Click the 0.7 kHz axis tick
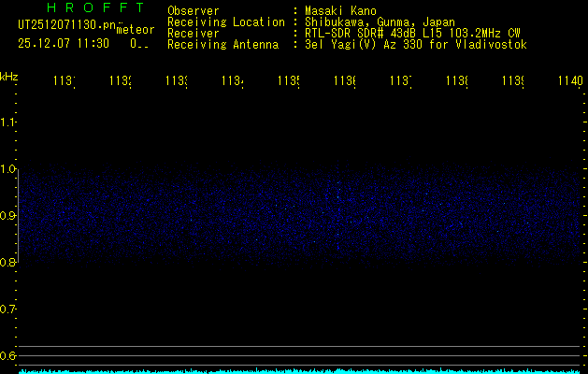588x374 pixels. pyautogui.click(x=8, y=309)
